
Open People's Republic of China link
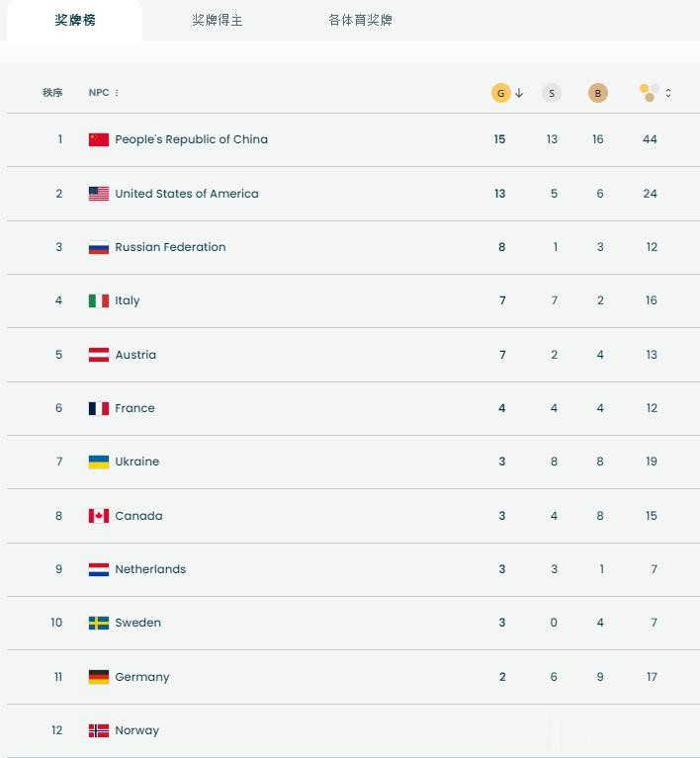[x=191, y=139]
